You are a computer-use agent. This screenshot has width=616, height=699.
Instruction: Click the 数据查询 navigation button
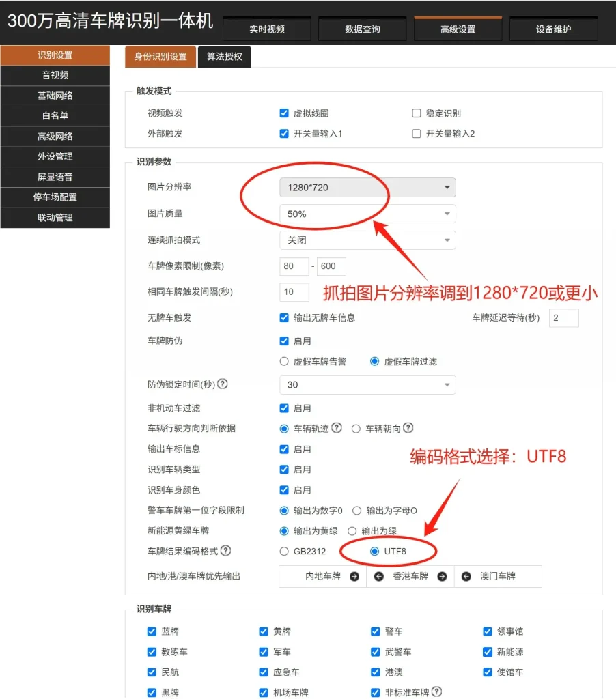coord(362,29)
